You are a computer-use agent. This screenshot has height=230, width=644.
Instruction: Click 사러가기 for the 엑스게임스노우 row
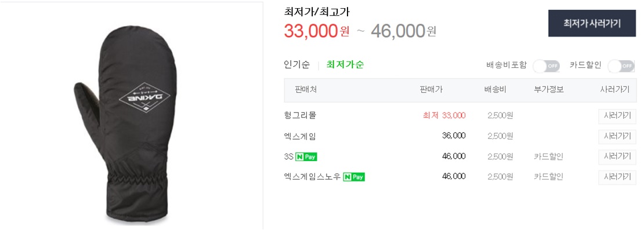pyautogui.click(x=617, y=177)
